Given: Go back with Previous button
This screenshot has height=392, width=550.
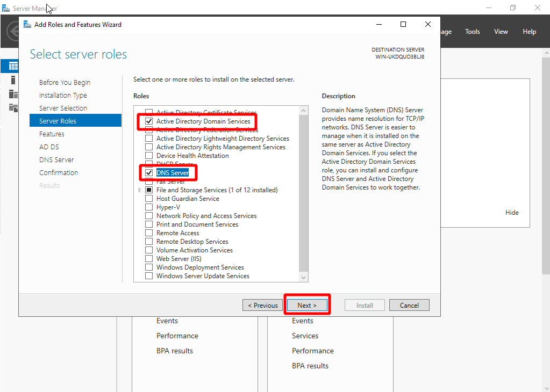Looking at the screenshot, I should coord(262,305).
